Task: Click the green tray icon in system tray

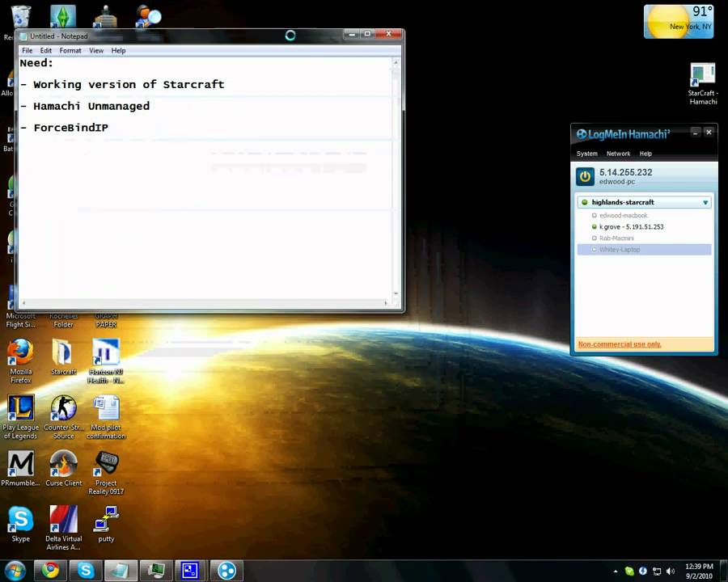Action: tap(629, 571)
